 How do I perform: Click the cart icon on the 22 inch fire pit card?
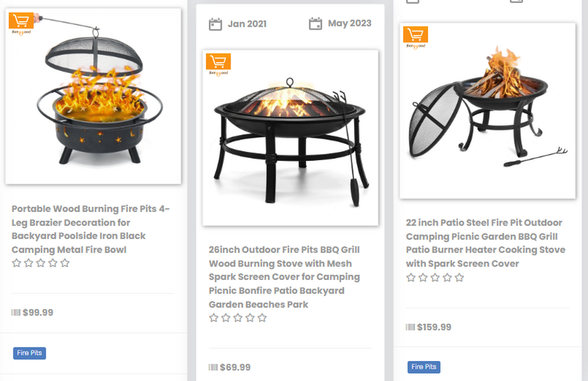pyautogui.click(x=415, y=36)
